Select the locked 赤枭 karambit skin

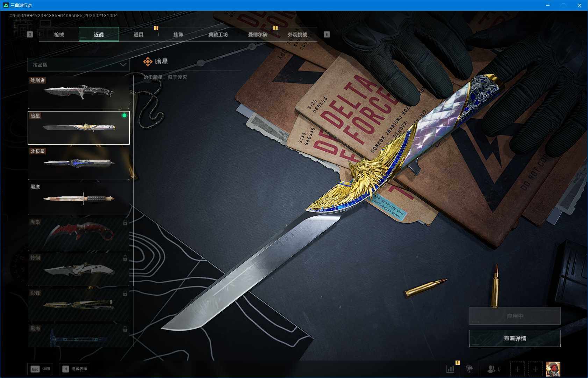pos(79,234)
